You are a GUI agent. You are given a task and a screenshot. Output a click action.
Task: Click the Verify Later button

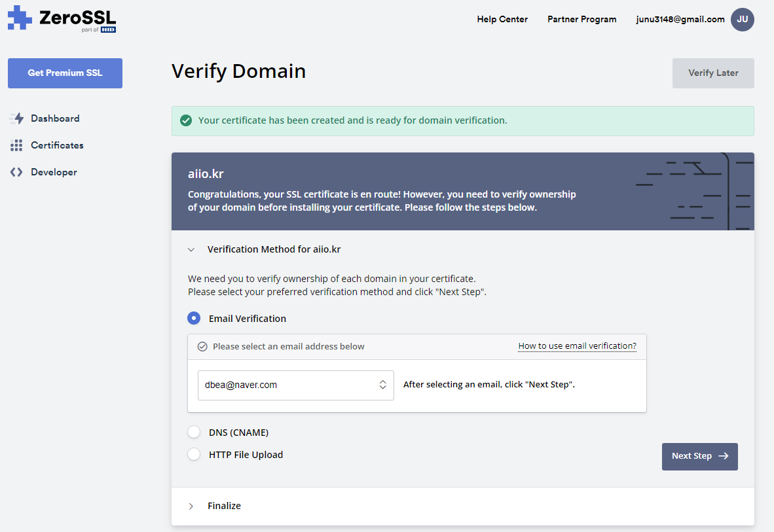pos(713,73)
